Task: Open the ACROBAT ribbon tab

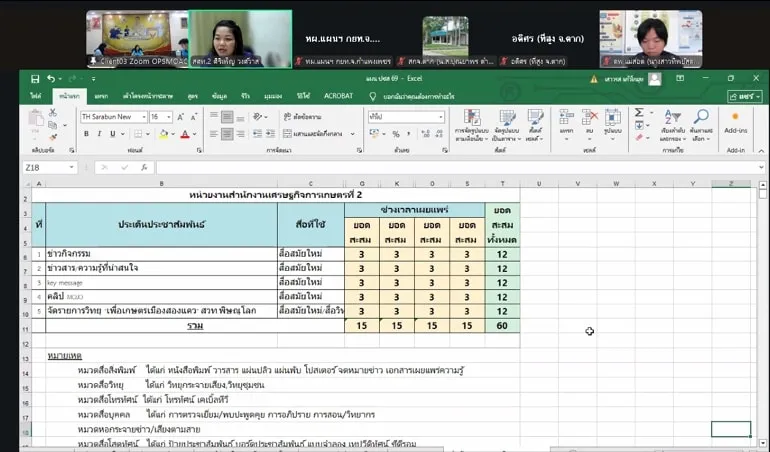Action: click(x=339, y=96)
